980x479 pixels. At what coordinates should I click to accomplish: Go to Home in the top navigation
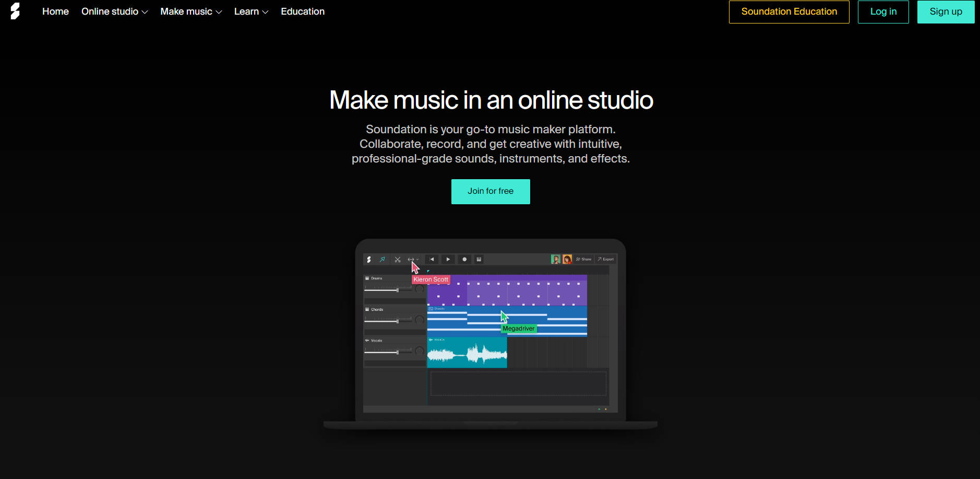(x=55, y=11)
